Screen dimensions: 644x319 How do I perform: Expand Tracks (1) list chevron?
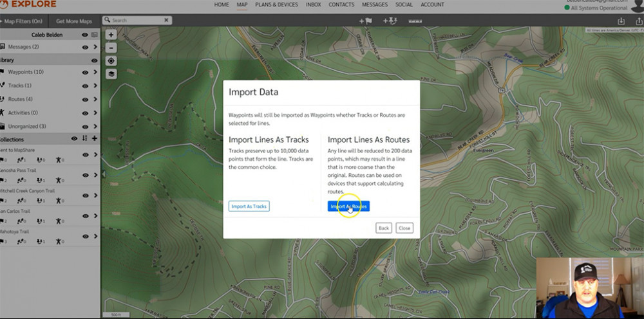(x=95, y=86)
